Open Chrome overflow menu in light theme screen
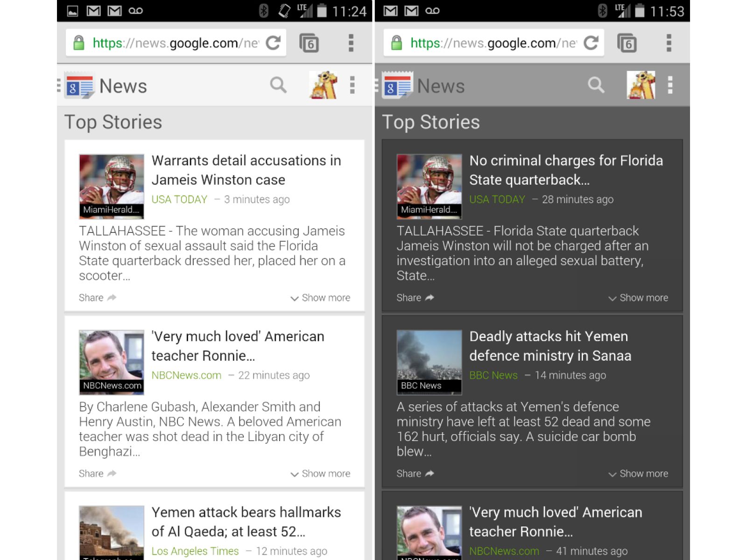The width and height of the screenshot is (747, 560). coord(351,43)
